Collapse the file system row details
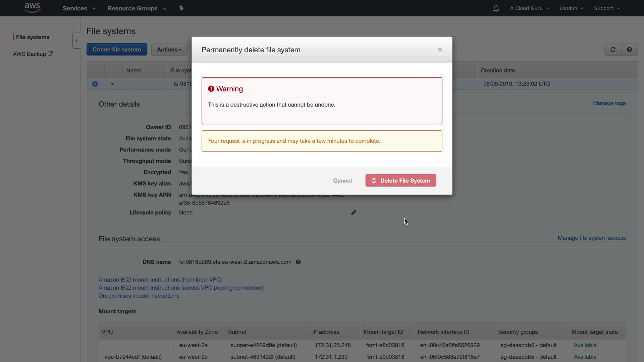This screenshot has height=362, width=644. pos(112,84)
